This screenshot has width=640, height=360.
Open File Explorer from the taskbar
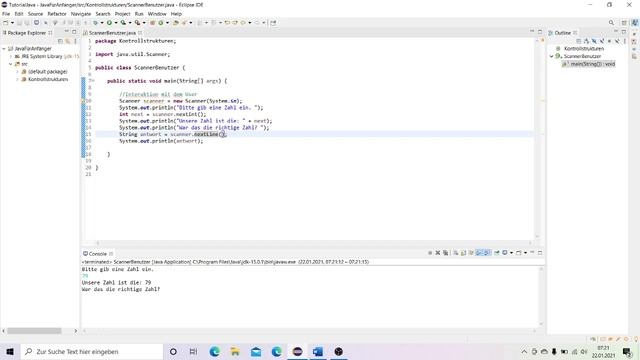click(x=235, y=351)
